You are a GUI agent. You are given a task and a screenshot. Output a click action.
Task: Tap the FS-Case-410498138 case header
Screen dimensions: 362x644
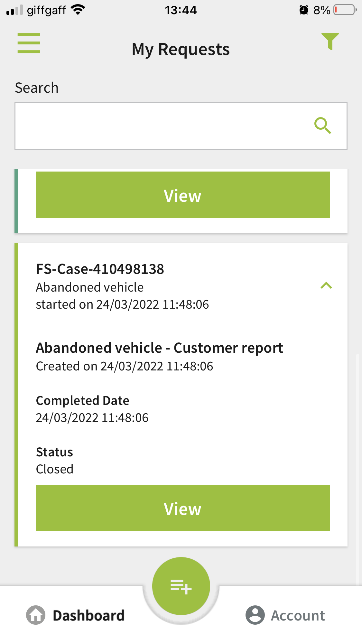pos(100,269)
